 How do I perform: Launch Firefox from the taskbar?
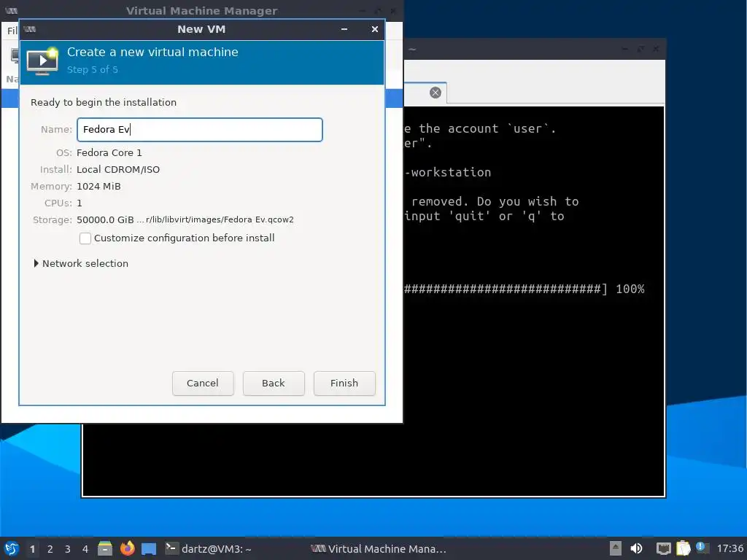(127, 548)
